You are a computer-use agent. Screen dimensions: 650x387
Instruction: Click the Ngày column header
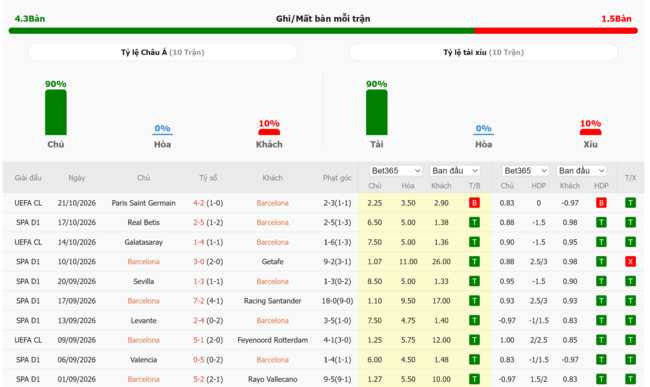pyautogui.click(x=77, y=178)
